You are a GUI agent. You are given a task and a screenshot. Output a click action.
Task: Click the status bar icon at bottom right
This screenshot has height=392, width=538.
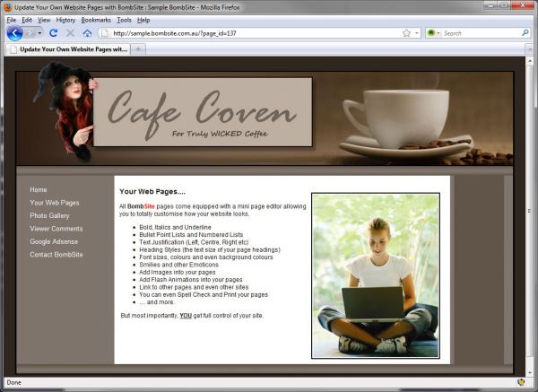522,382
